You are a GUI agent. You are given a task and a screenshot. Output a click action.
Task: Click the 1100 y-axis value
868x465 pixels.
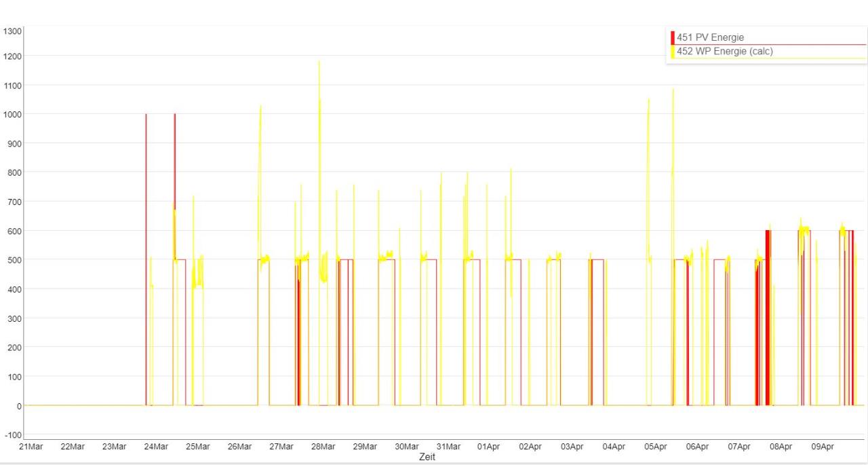point(13,85)
